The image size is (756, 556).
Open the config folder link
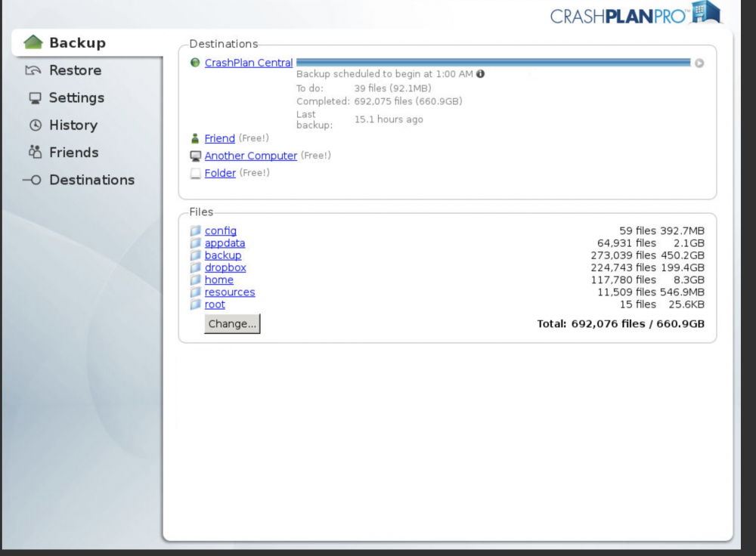click(220, 230)
